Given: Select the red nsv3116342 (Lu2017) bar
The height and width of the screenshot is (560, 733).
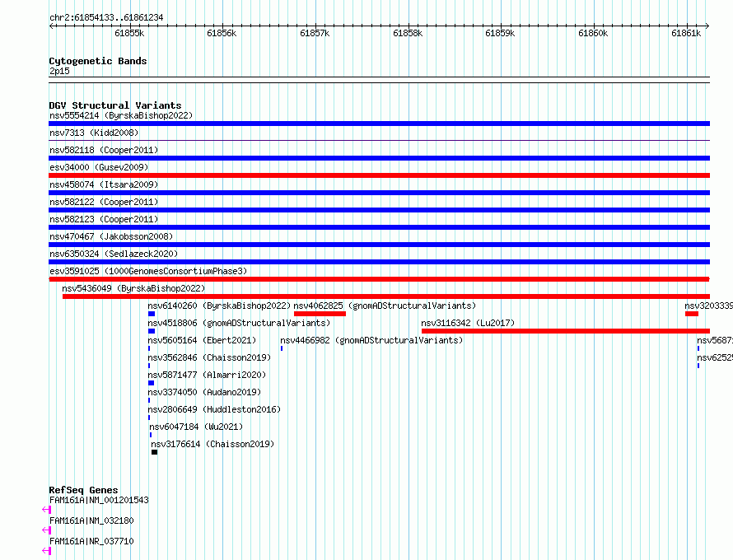Looking at the screenshot, I should click(x=566, y=331).
